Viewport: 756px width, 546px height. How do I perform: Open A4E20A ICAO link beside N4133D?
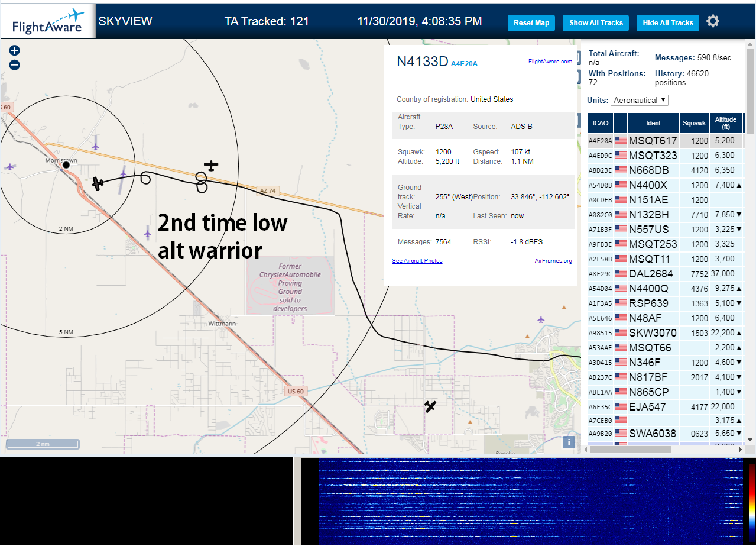tap(464, 64)
